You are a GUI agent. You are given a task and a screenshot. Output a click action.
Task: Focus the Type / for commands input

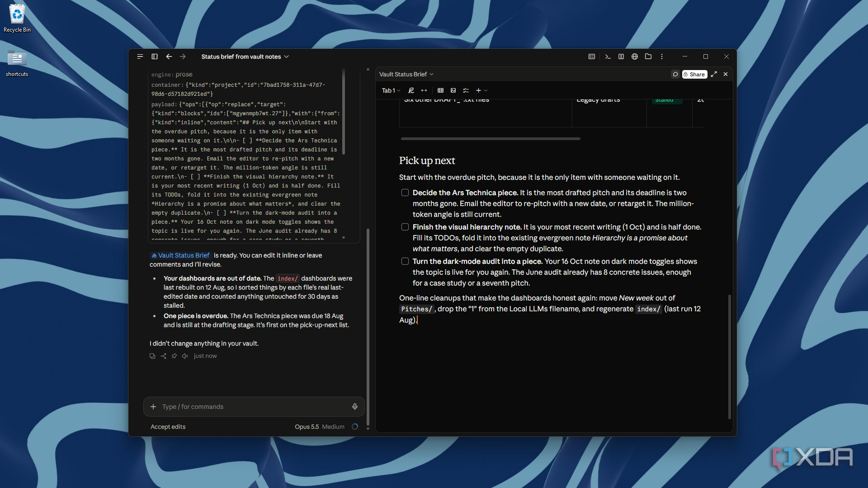[254, 407]
